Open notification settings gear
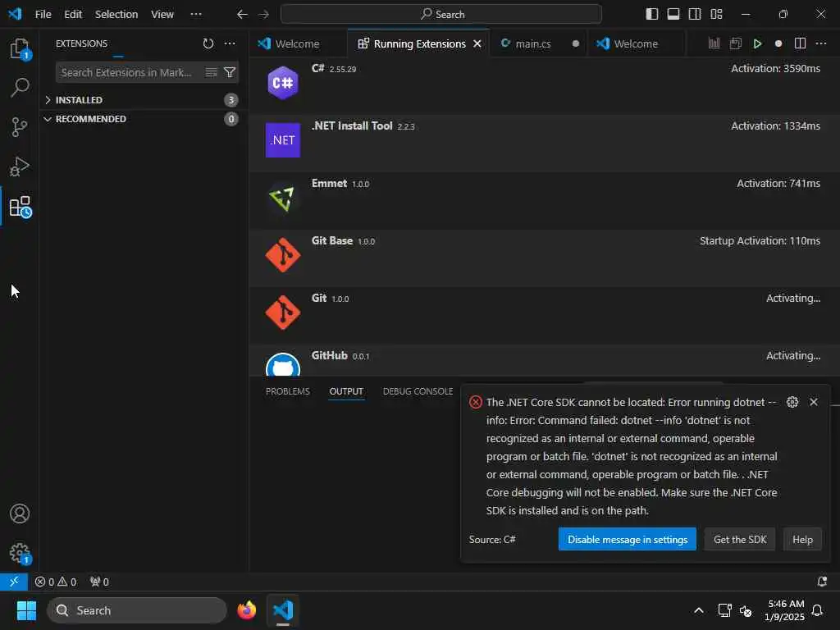The width and height of the screenshot is (840, 630). [792, 402]
